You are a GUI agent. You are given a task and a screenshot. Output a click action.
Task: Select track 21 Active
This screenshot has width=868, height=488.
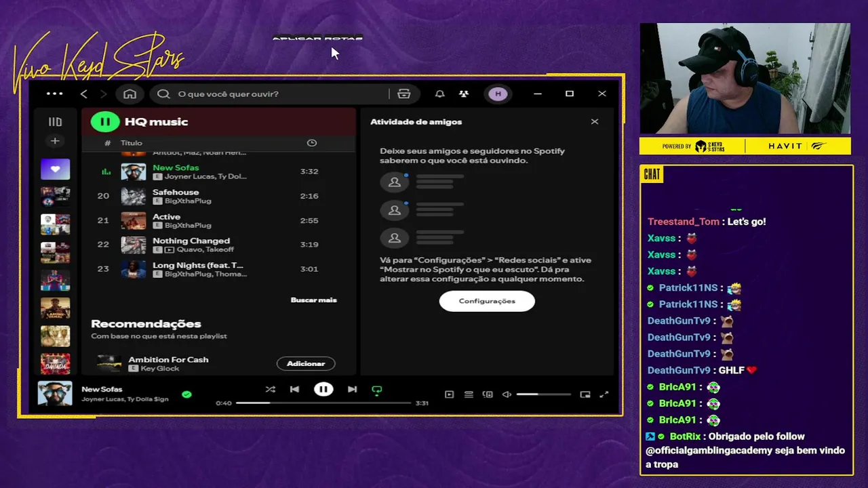point(218,220)
